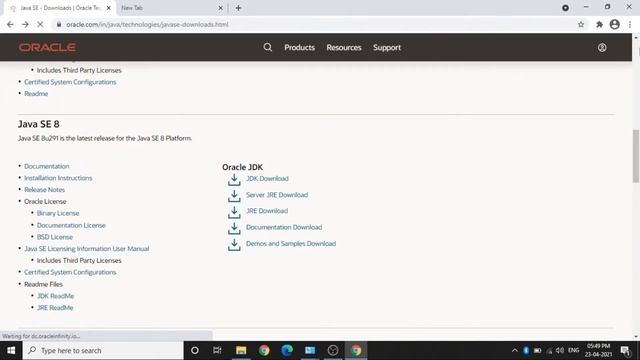The height and width of the screenshot is (360, 640).
Task: Open the Products menu
Action: point(300,47)
